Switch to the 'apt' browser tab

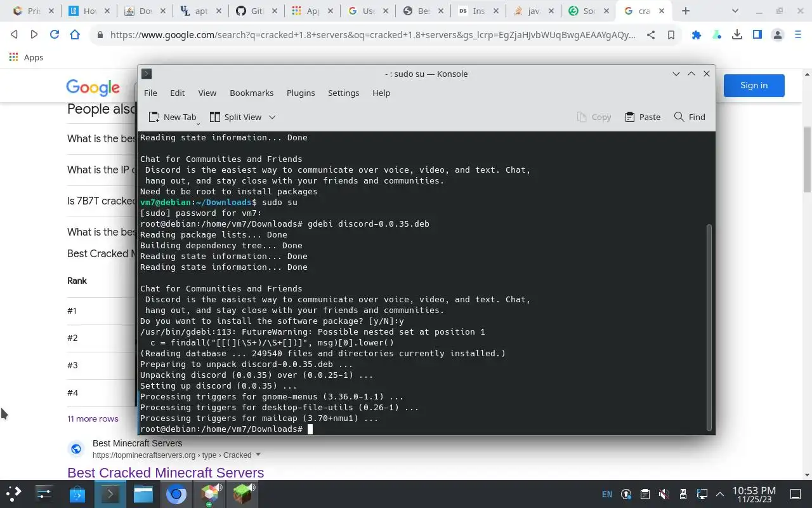(x=200, y=11)
